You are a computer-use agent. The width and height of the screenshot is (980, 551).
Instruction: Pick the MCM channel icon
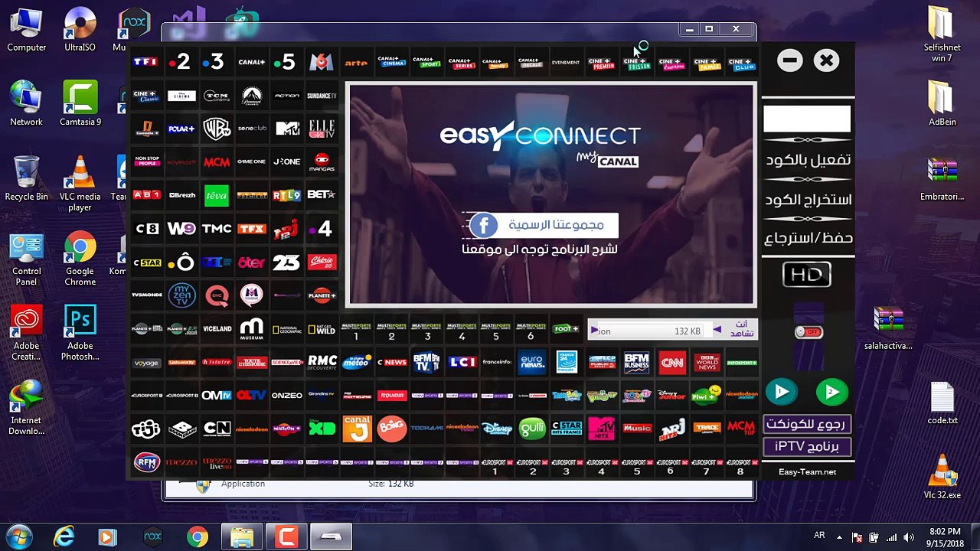pyautogui.click(x=217, y=162)
